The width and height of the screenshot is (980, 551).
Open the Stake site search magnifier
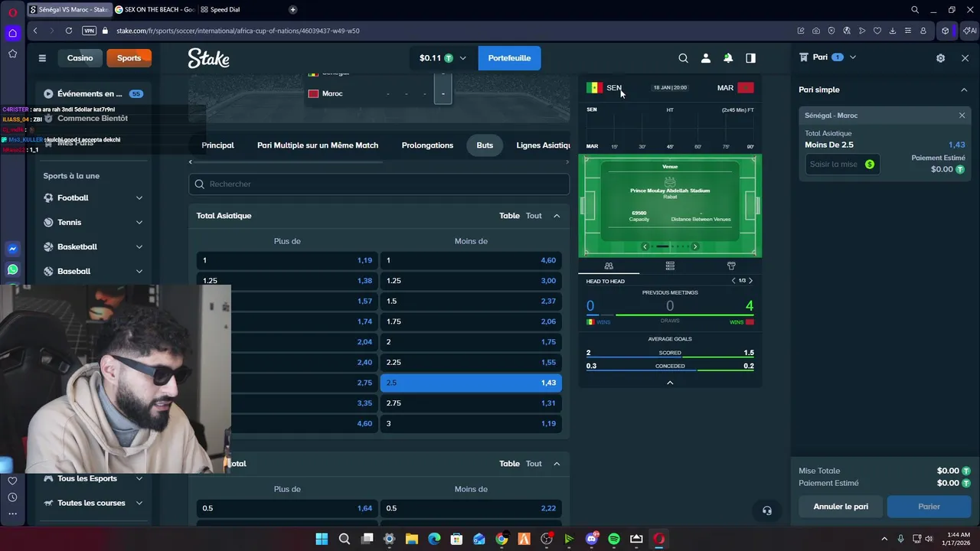pyautogui.click(x=683, y=58)
